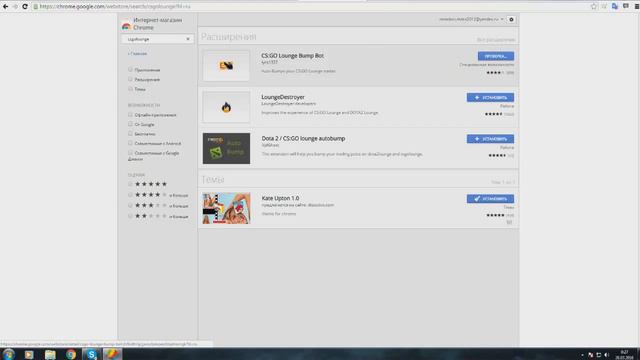The height and width of the screenshot is (360, 640).
Task: Open File Explorer from taskbar
Action: (50, 354)
